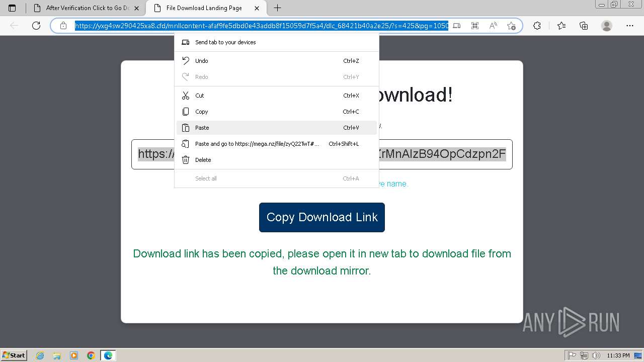Viewport: 644px width, 362px height.
Task: Click the send tab to devices address bar icon
Action: [x=457, y=26]
